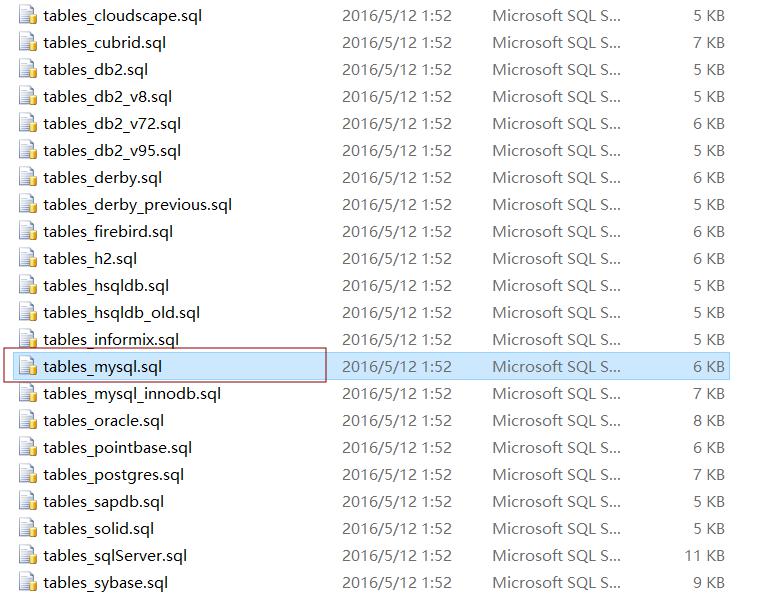Click the file icon of tables_db2_v95.sql
Screen dimensions: 771x607
pyautogui.click(x=28, y=150)
